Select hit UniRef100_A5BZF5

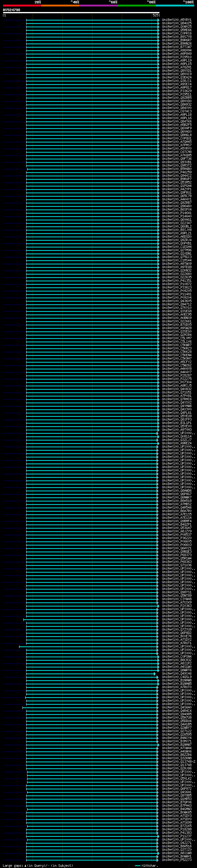[x=176, y=125]
